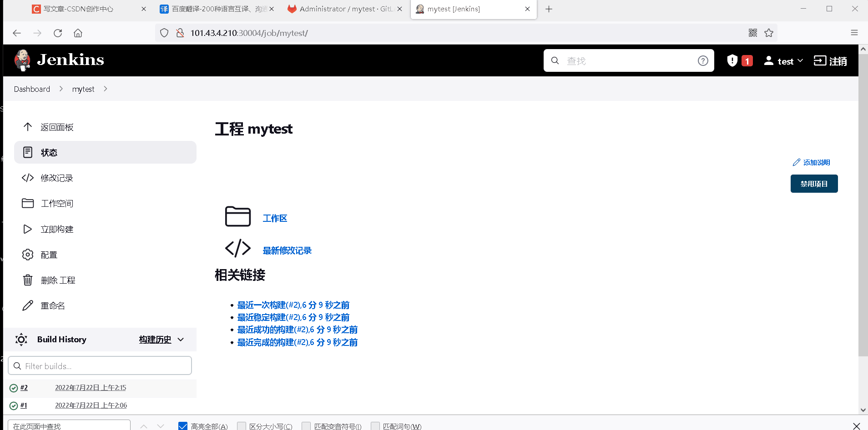Viewport: 868px width, 430px height.
Task: Click success status icon for build #2
Action: pyautogui.click(x=14, y=388)
